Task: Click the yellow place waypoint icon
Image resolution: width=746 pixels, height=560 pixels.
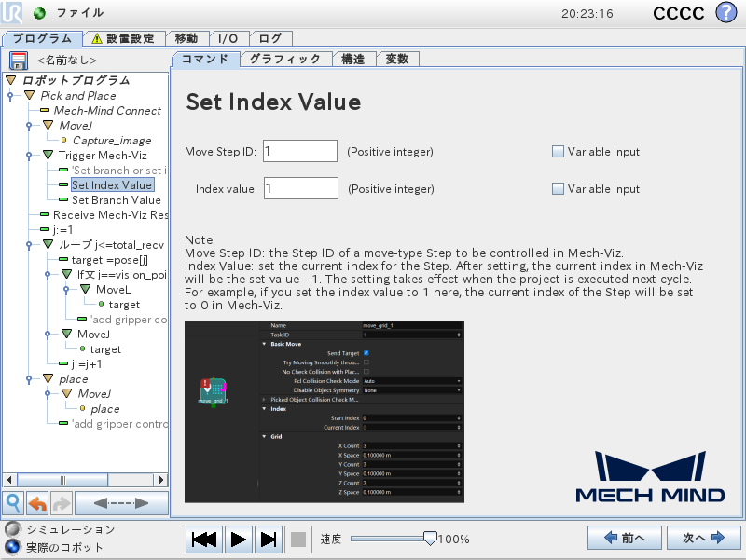Action: tap(82, 408)
